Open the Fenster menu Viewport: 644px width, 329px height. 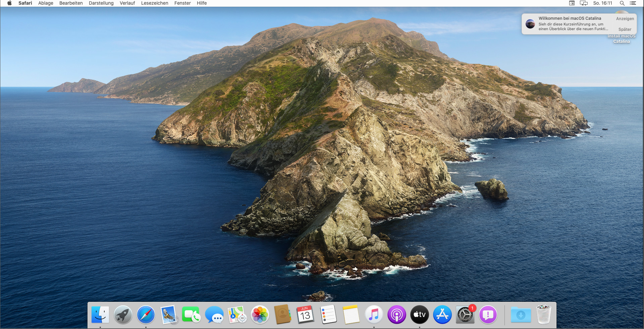coord(182,3)
